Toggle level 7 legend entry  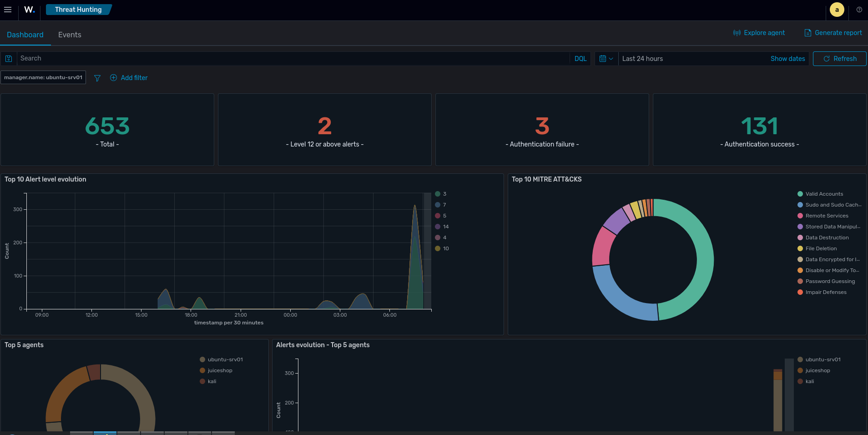click(440, 205)
